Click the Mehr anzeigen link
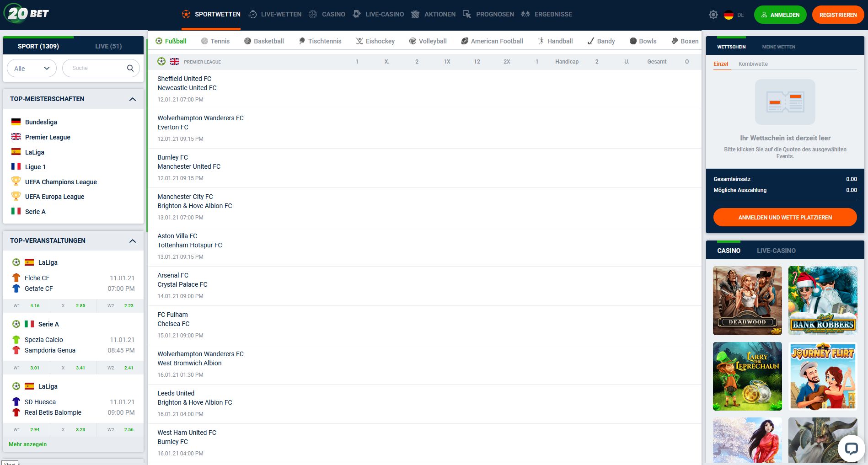Screen dimensions: 868x465 tap(27, 444)
